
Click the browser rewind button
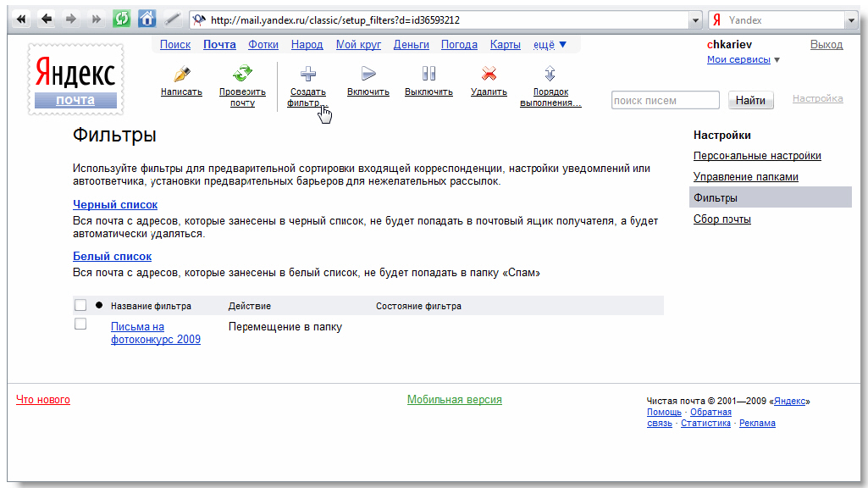[x=21, y=20]
